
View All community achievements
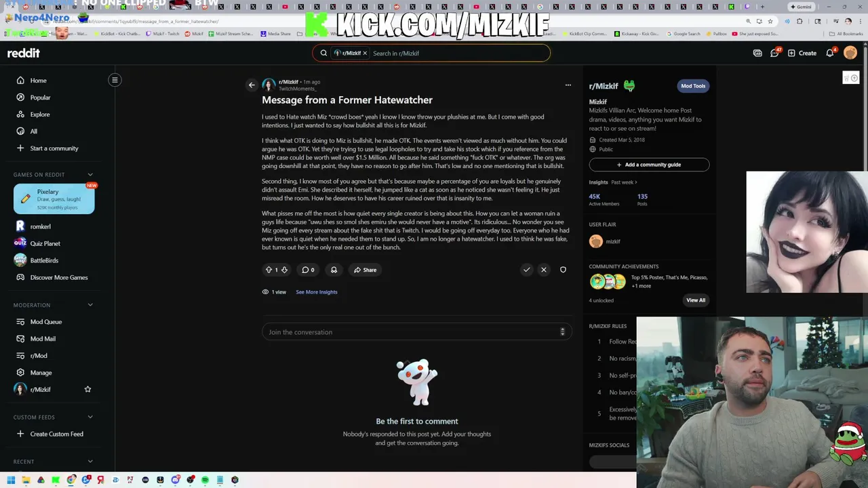click(696, 300)
